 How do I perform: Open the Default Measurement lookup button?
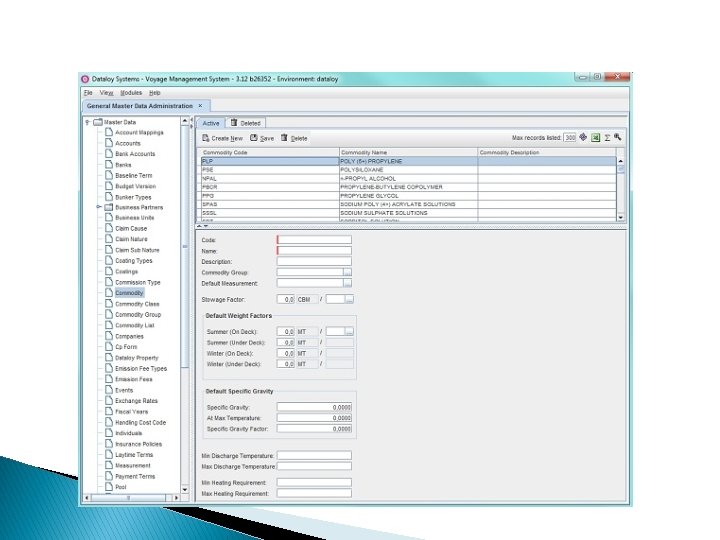[348, 283]
